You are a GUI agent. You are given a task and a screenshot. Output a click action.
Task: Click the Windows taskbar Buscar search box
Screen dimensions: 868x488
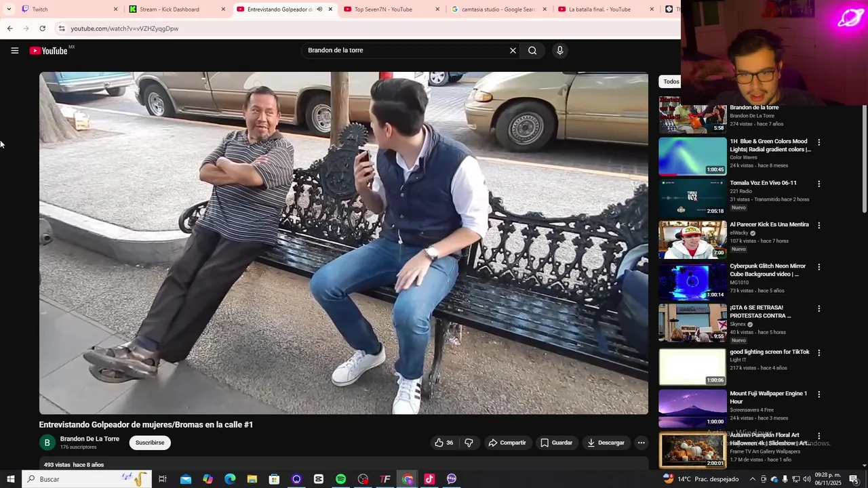(x=87, y=479)
